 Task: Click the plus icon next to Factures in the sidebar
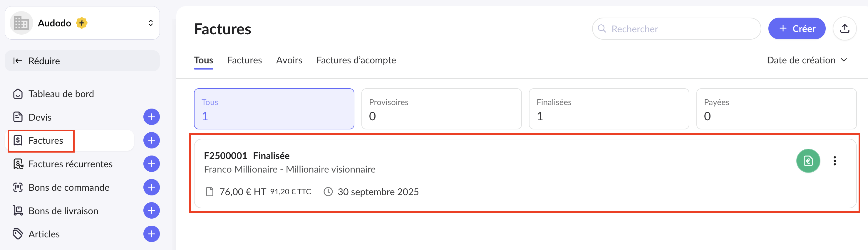tap(151, 140)
